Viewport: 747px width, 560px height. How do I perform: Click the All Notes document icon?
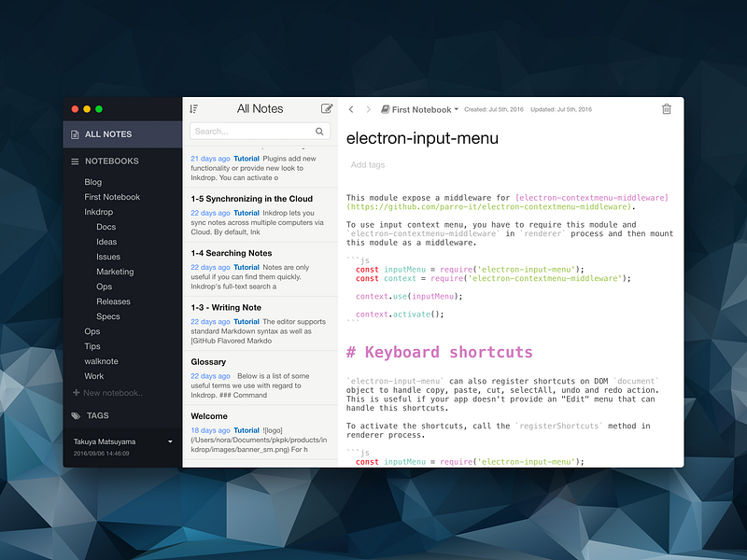75,134
